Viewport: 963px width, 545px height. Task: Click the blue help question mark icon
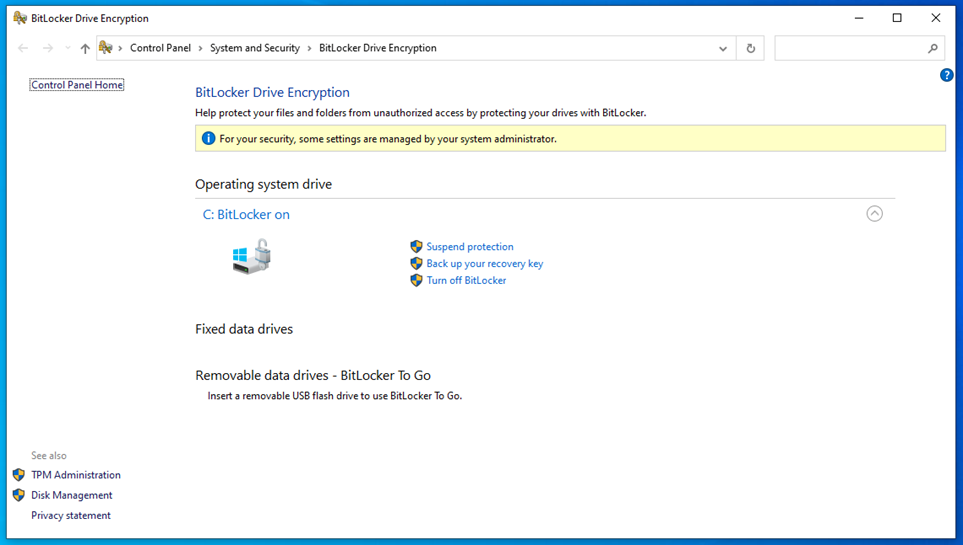(x=946, y=75)
